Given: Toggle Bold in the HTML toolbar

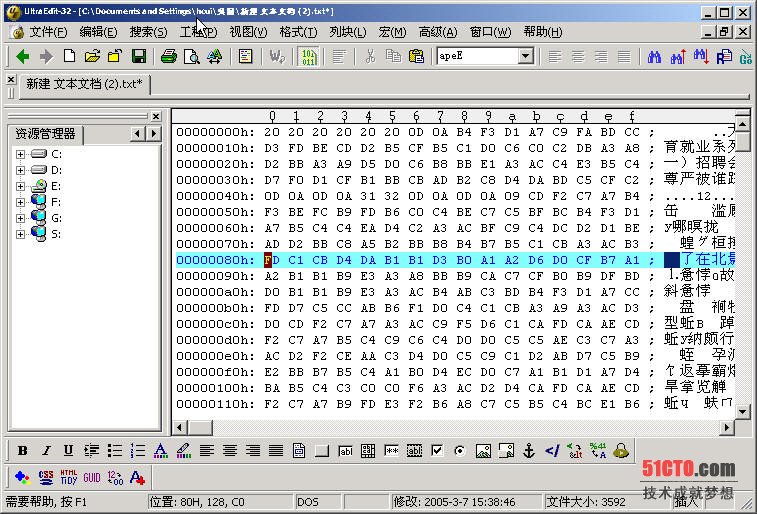Looking at the screenshot, I should (x=22, y=451).
